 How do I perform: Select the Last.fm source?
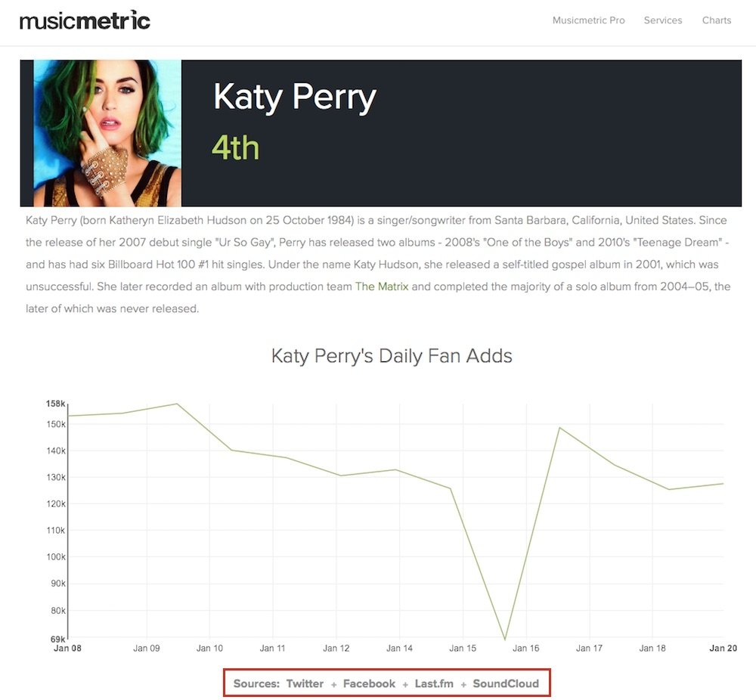coord(434,683)
